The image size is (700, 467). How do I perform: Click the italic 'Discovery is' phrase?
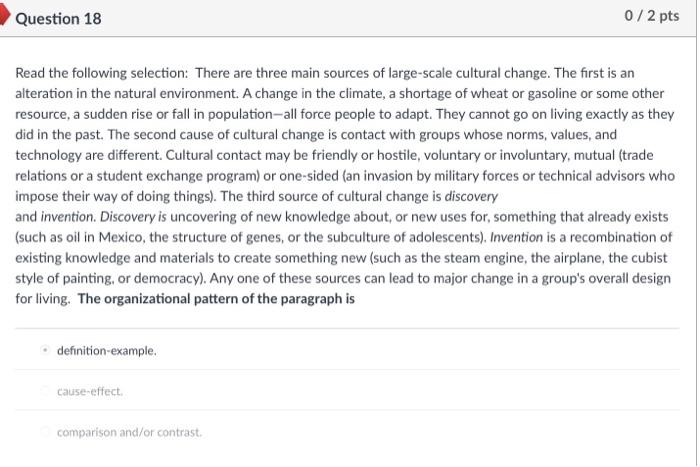[133, 217]
